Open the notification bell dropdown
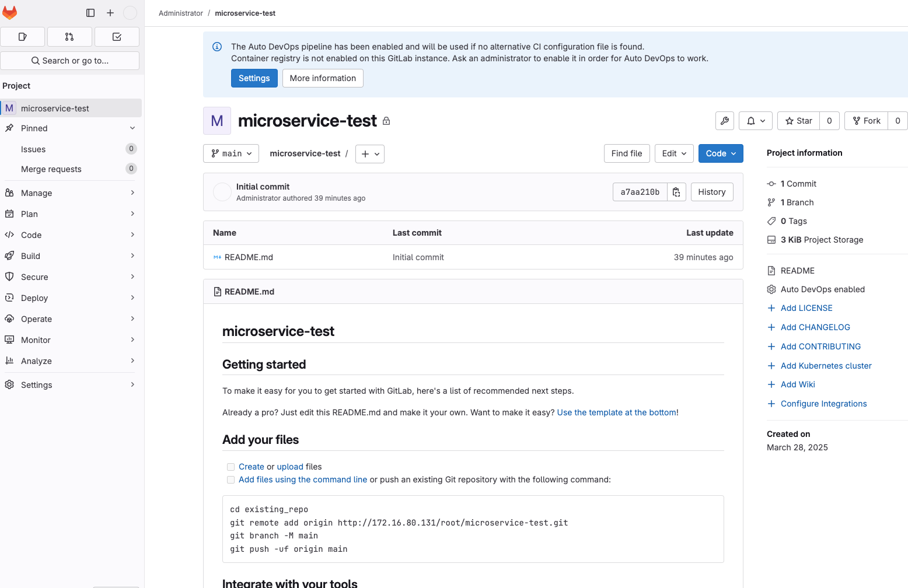Viewport: 908px width, 588px height. pos(756,121)
